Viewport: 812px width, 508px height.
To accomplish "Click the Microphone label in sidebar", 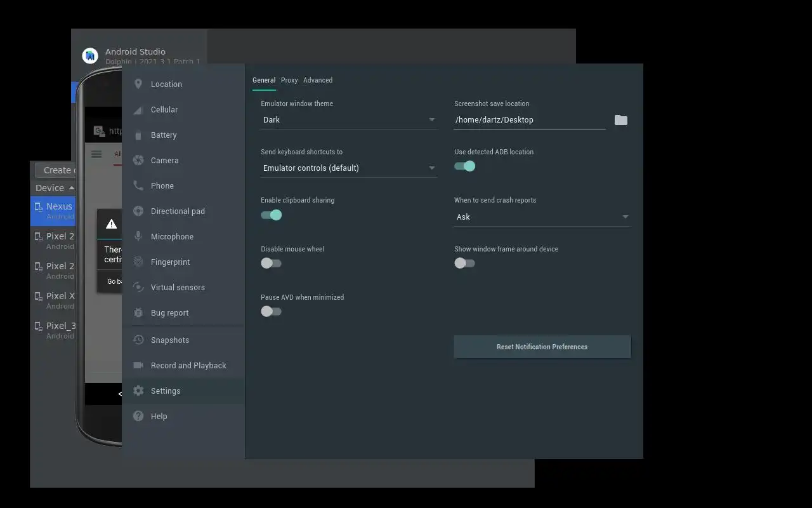I will 172,237.
